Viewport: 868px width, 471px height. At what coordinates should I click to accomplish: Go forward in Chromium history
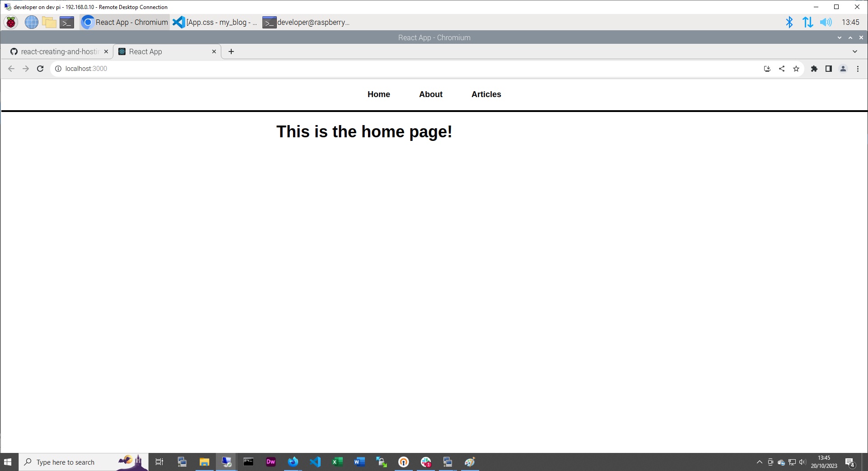pyautogui.click(x=26, y=69)
